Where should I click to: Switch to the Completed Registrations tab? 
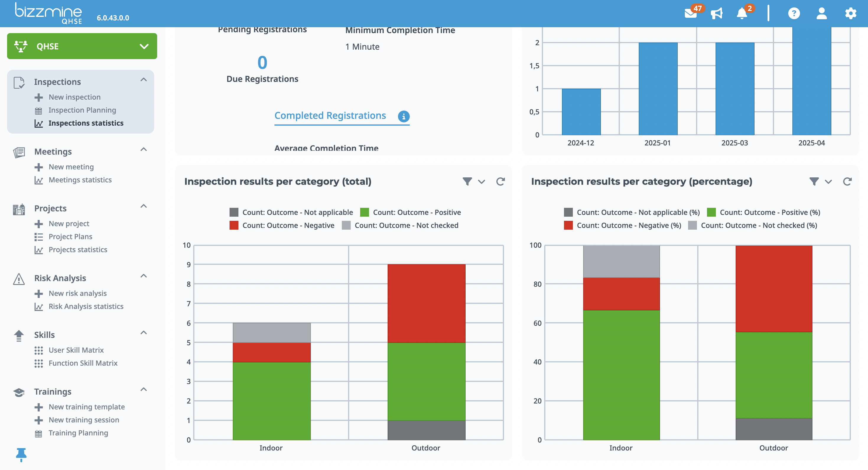(x=330, y=115)
